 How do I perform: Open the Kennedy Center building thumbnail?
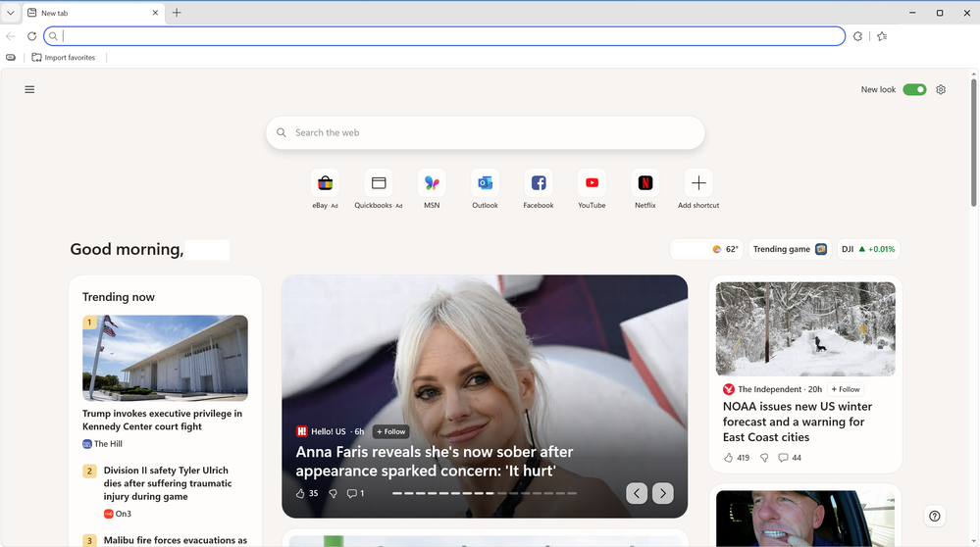click(x=165, y=358)
